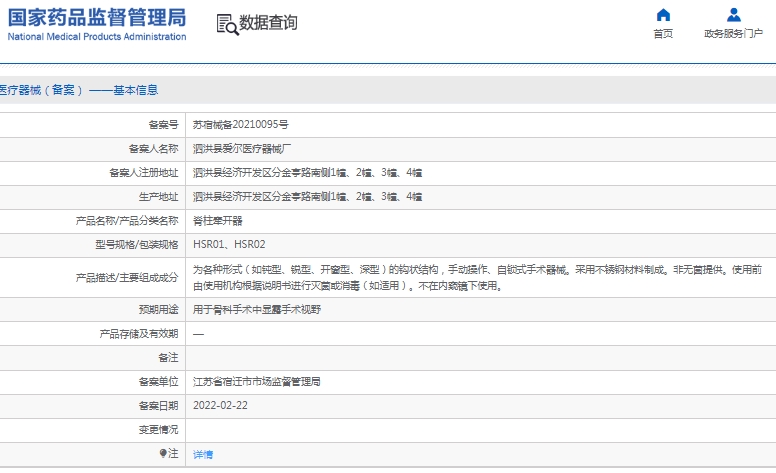776x473 pixels.
Task: Select the 备案单位 label
Action: pyautogui.click(x=158, y=381)
